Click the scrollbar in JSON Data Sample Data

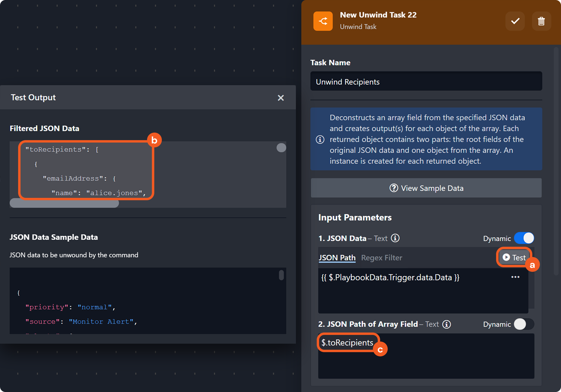(x=281, y=275)
